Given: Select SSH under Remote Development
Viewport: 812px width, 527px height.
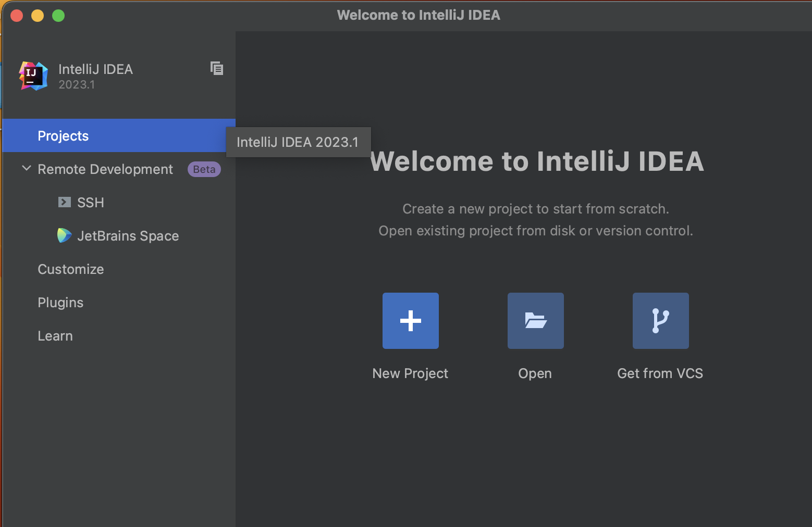Looking at the screenshot, I should pos(91,203).
